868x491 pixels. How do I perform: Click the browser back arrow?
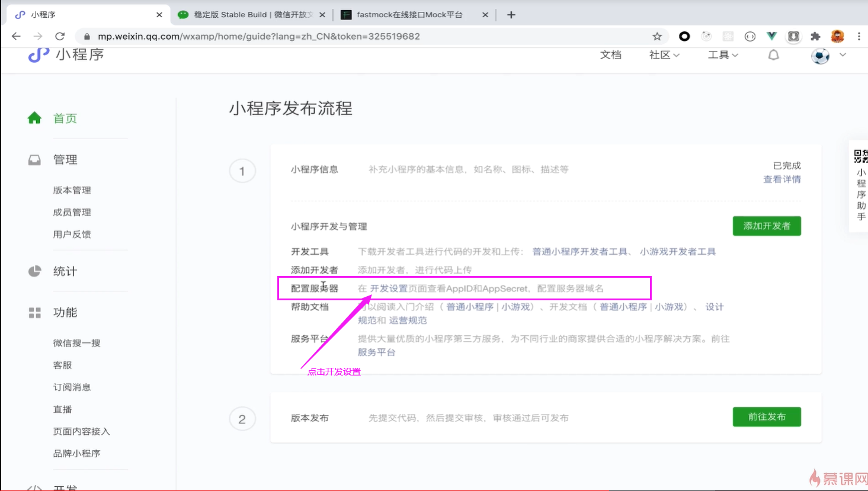tap(16, 36)
